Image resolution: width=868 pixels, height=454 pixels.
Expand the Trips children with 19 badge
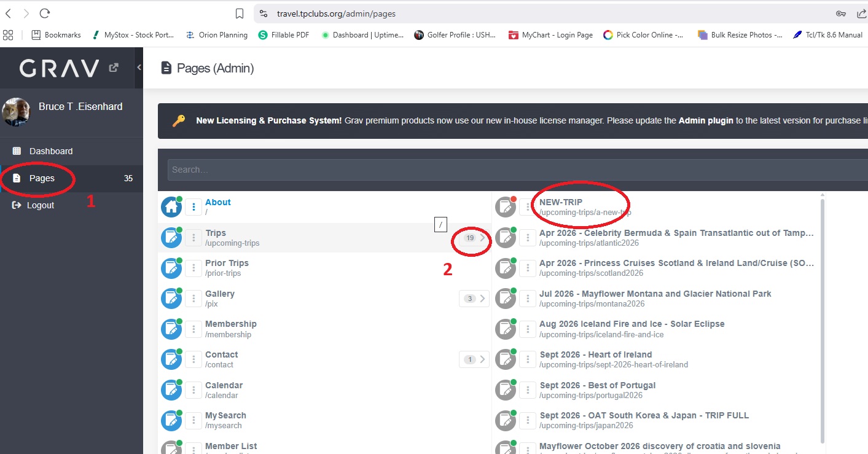click(x=475, y=238)
